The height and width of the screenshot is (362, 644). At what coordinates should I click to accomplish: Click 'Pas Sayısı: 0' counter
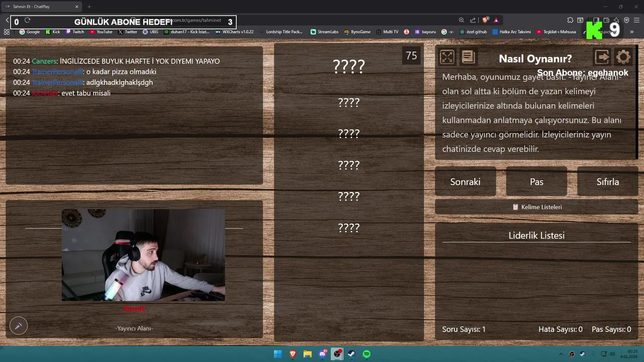(x=611, y=329)
